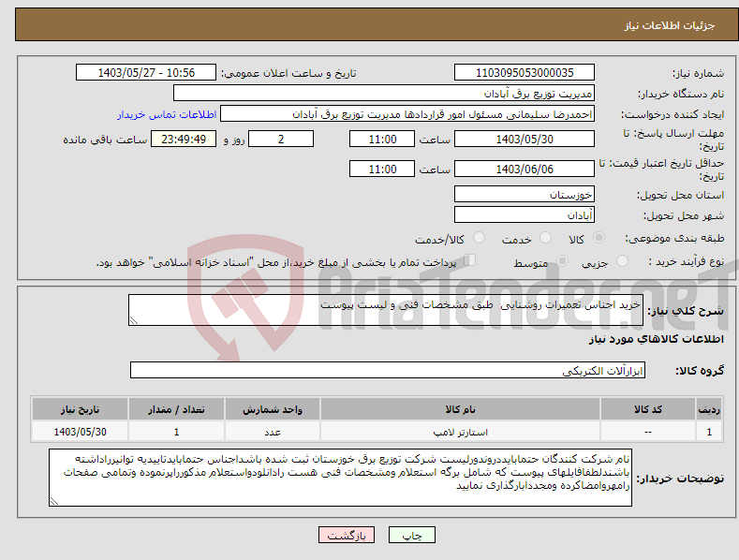Click the price validity time 11:00 field

(382, 169)
